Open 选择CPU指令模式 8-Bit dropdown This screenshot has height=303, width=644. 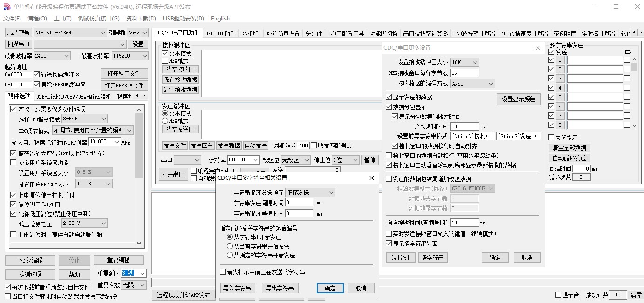[x=84, y=119]
